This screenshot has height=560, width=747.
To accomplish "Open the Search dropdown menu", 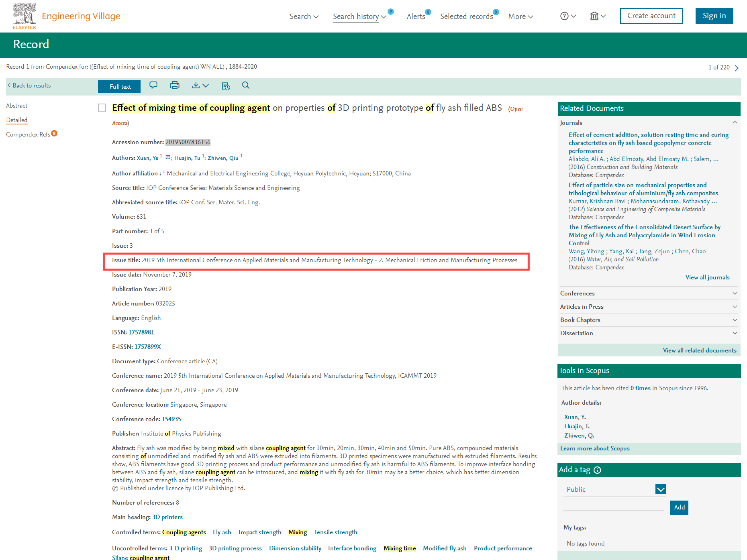I will click(304, 16).
